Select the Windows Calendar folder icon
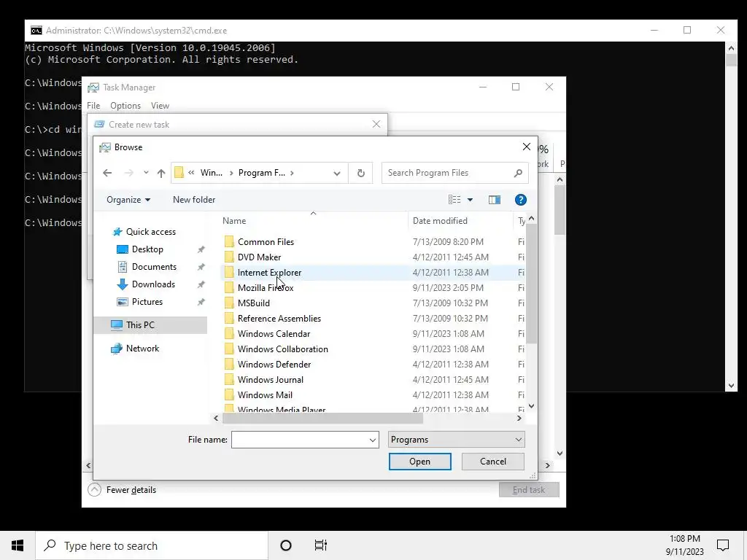This screenshot has width=747, height=560. tap(229, 334)
